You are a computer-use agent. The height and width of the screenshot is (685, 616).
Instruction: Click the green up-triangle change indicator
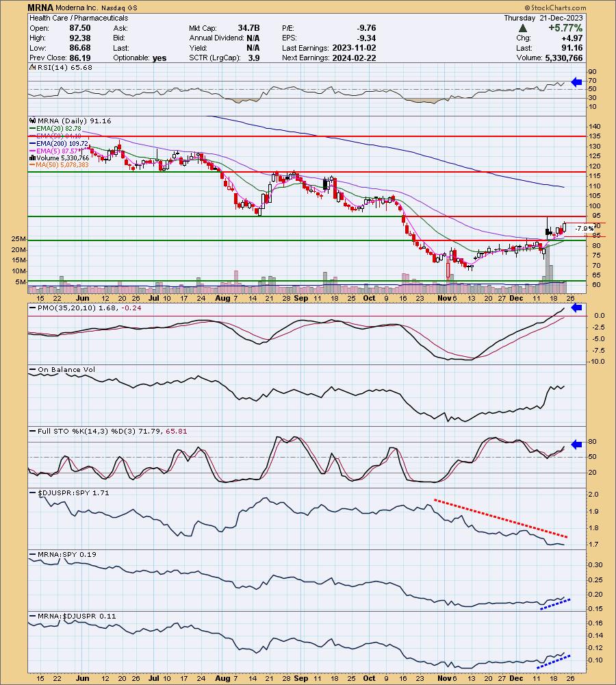(523, 28)
